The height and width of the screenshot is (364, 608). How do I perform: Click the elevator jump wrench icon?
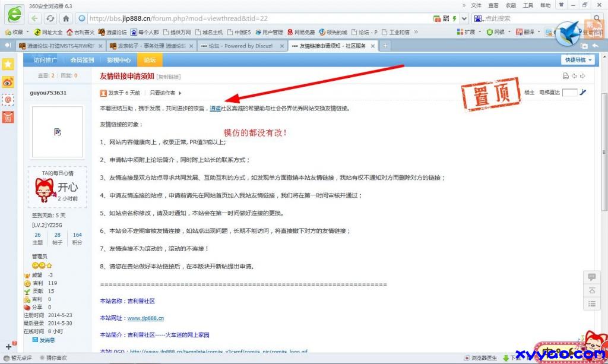point(583,93)
